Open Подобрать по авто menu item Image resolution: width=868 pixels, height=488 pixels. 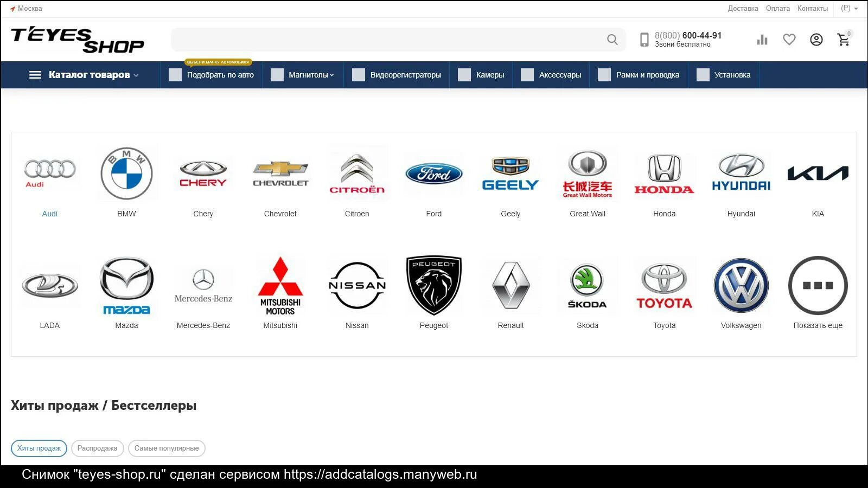click(x=211, y=75)
